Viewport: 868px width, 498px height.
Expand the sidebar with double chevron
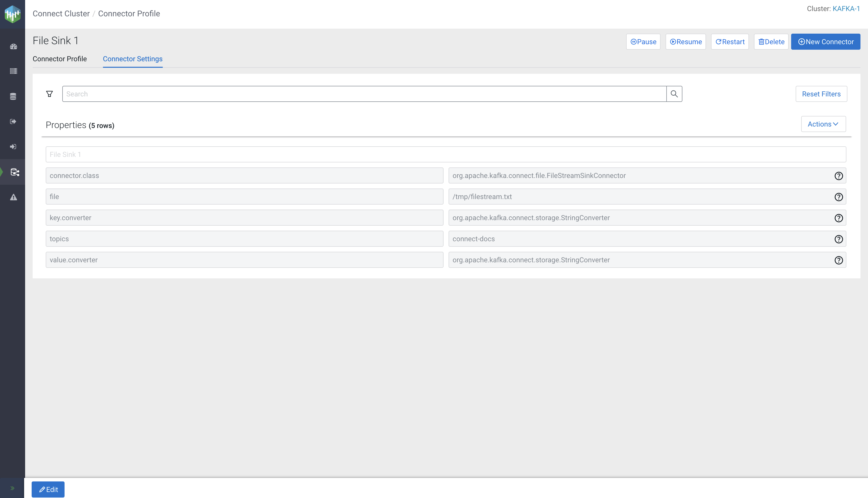coord(12,488)
